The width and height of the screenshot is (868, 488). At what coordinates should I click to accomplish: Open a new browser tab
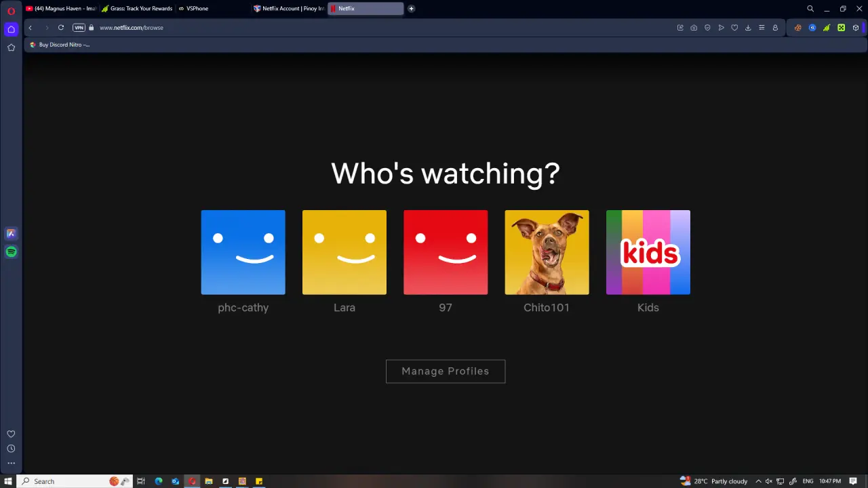tap(411, 9)
